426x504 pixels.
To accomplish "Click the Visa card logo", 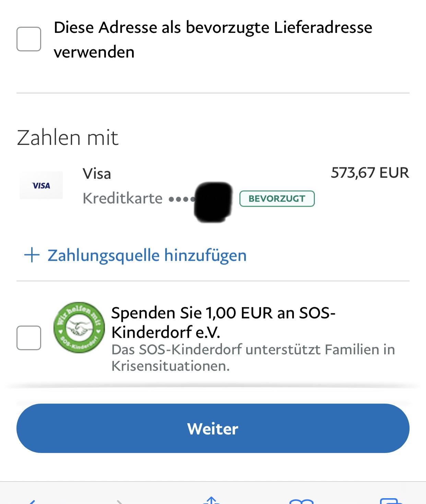I will coord(41,185).
